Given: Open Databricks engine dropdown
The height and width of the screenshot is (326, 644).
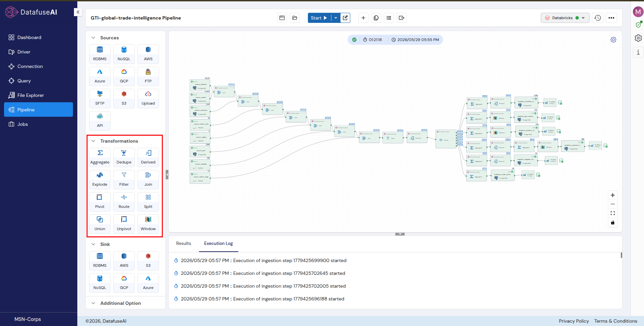Looking at the screenshot, I should coord(565,18).
